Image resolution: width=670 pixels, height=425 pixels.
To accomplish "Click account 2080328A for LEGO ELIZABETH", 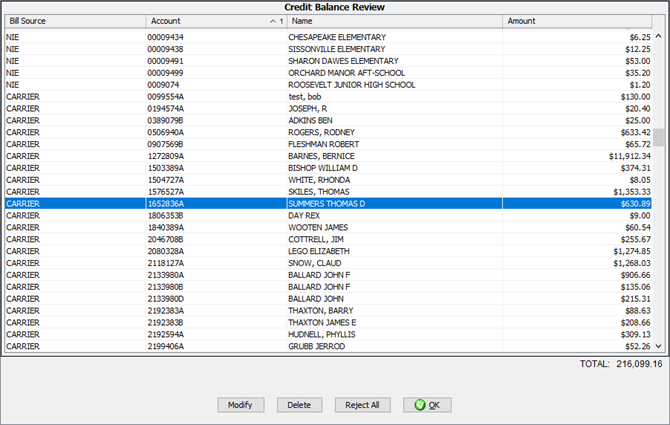I will pyautogui.click(x=167, y=251).
